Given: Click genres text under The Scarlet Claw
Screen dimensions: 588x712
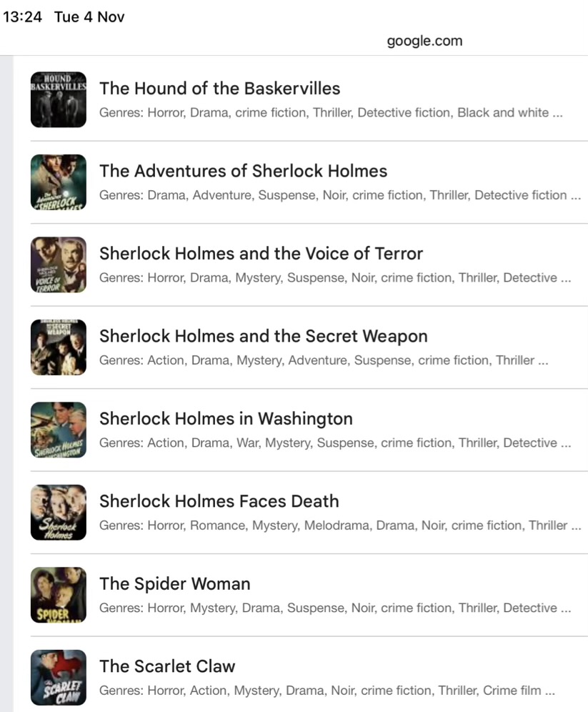Looking at the screenshot, I should point(327,691).
